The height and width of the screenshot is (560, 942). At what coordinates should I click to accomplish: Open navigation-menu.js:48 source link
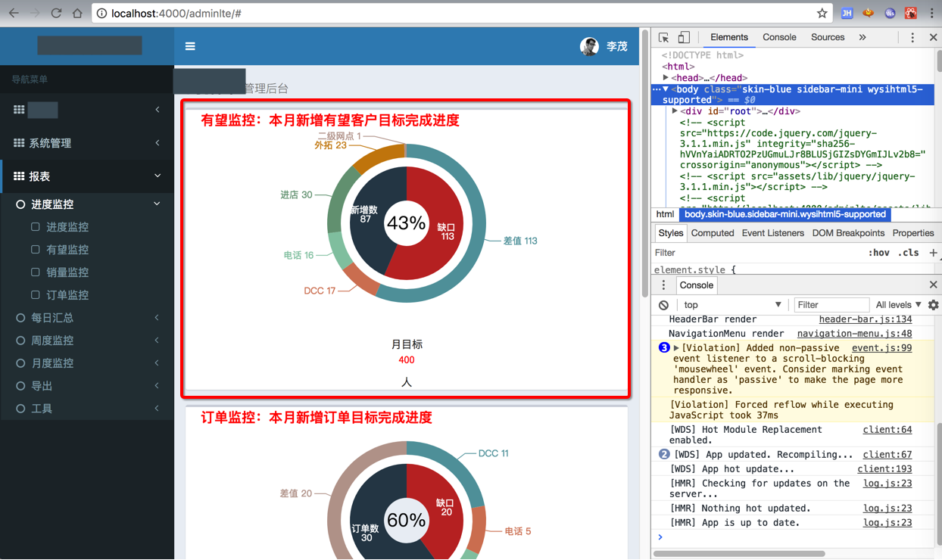click(x=854, y=334)
